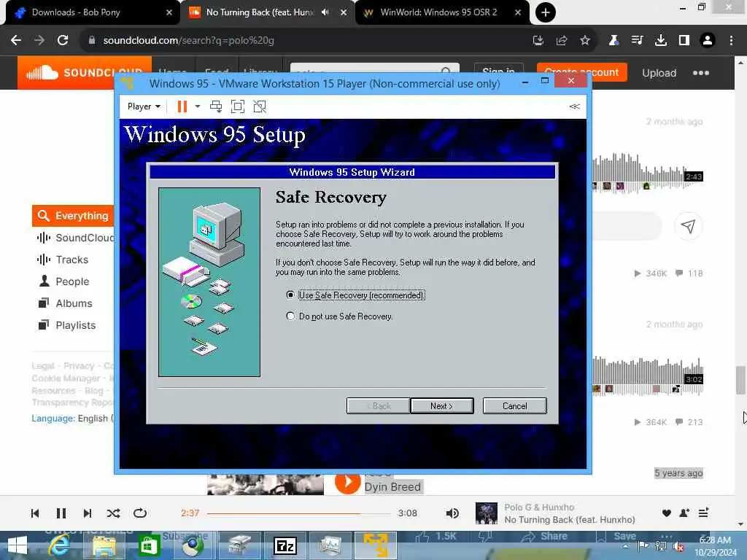Open No Turning Back artwork thumbnail

pos(487,513)
